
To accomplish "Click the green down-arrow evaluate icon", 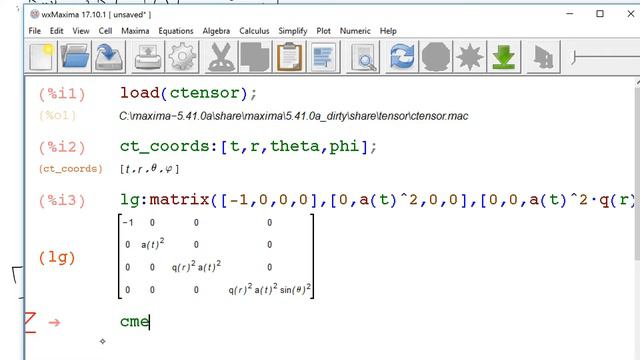I will click(504, 57).
